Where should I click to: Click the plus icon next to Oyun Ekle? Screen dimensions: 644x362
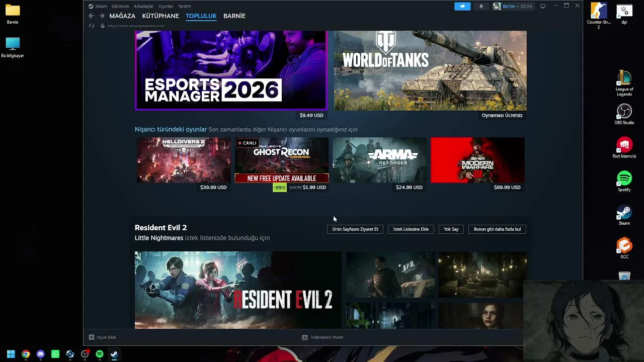(92, 337)
